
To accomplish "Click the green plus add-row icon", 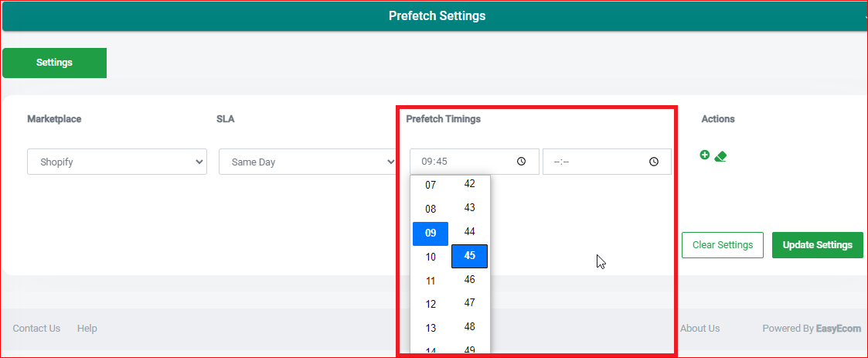I will [x=704, y=155].
